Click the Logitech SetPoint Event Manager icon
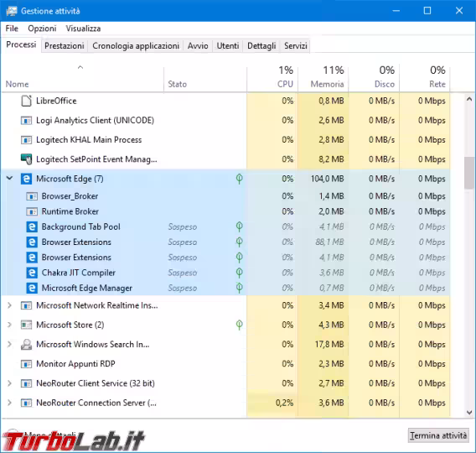The image size is (476, 453). [27, 159]
